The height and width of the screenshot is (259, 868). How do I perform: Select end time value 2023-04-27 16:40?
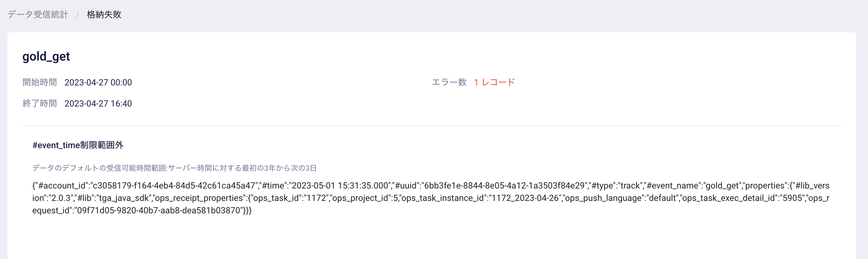pyautogui.click(x=98, y=104)
